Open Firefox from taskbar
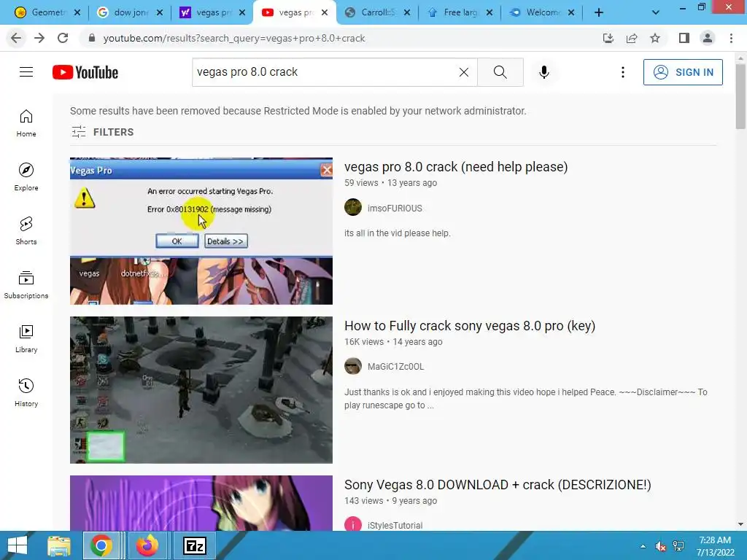The image size is (747, 560). (147, 545)
